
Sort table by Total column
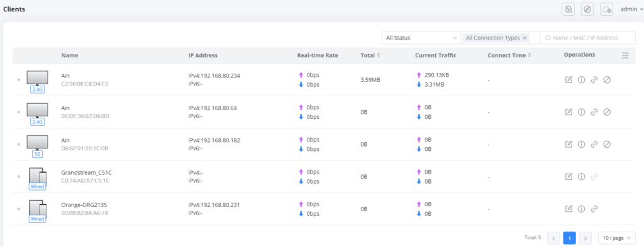pyautogui.click(x=378, y=55)
